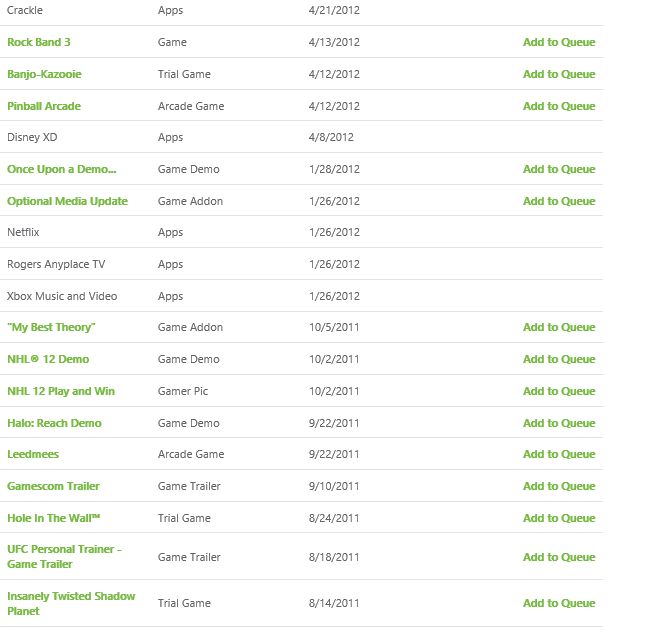The height and width of the screenshot is (634, 652).
Task: Open the Leedmees arcade game link
Action: (x=33, y=454)
